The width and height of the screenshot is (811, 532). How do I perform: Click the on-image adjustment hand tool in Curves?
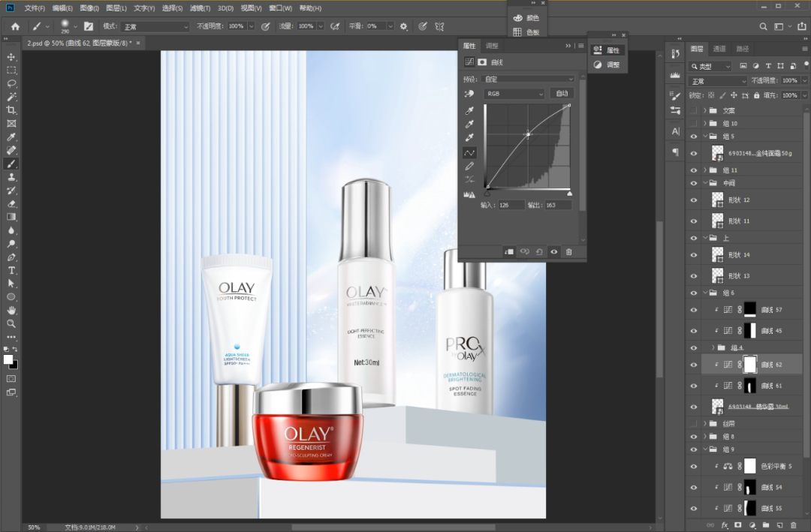[x=469, y=94]
